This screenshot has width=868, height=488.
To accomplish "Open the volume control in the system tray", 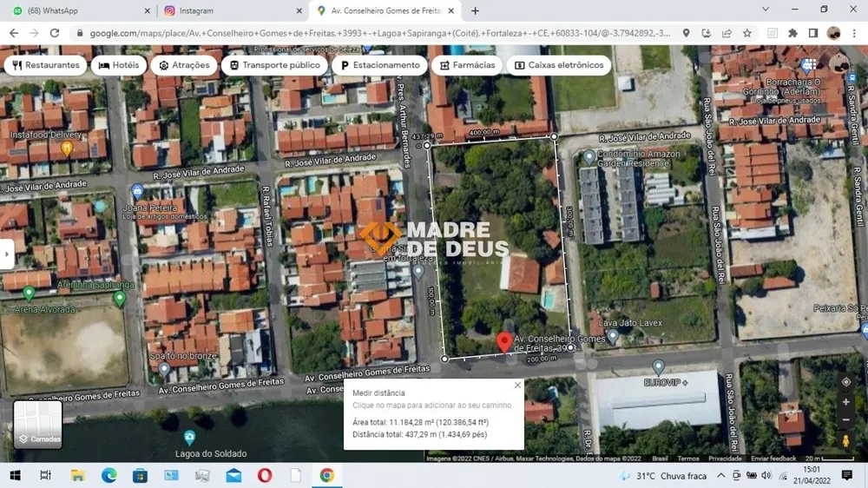I will pyautogui.click(x=766, y=476).
